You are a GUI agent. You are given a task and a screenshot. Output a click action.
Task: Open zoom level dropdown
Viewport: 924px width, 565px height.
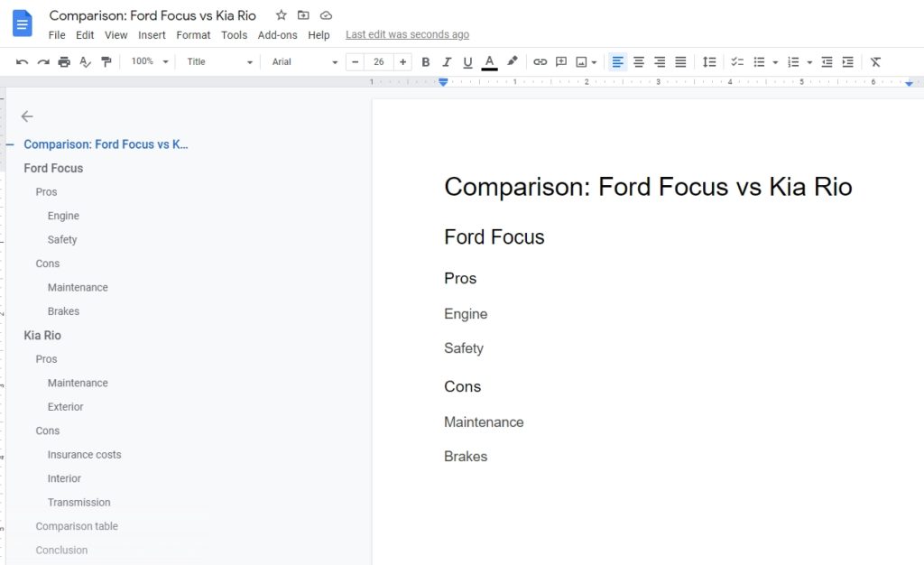150,61
